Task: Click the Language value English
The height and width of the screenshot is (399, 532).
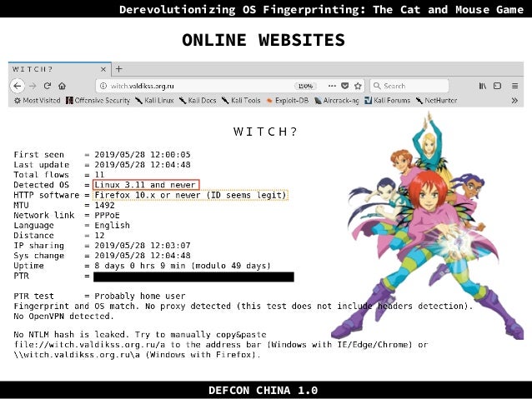Action: (x=112, y=226)
